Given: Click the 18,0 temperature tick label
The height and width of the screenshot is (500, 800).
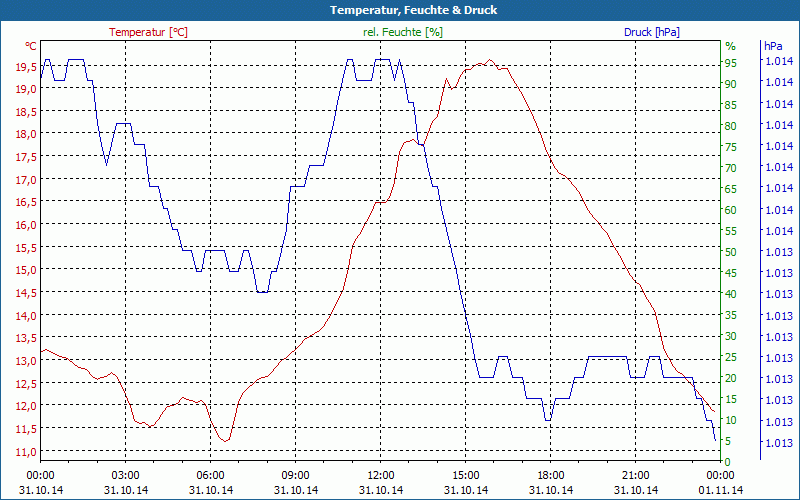Looking at the screenshot, I should coord(26,134).
